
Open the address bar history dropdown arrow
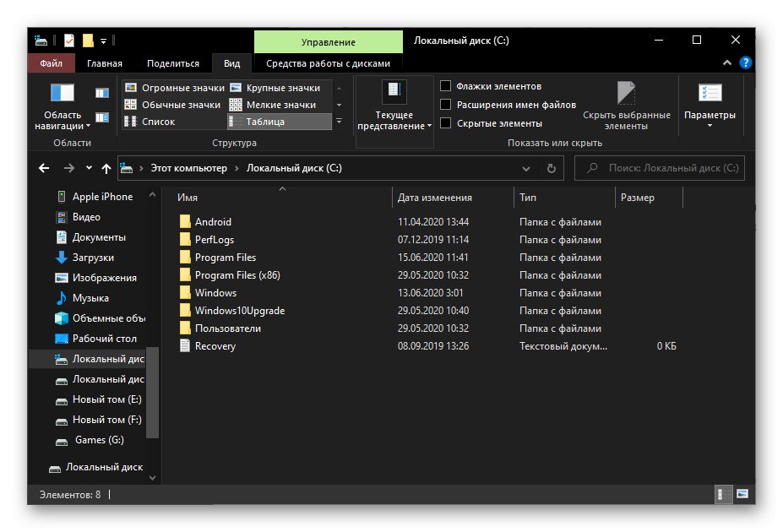[527, 168]
